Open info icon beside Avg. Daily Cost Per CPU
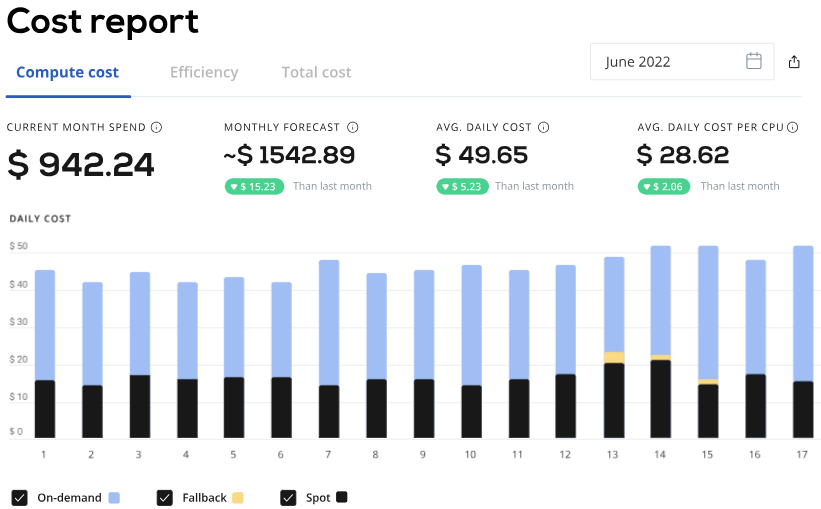This screenshot has height=509, width=821. point(792,128)
